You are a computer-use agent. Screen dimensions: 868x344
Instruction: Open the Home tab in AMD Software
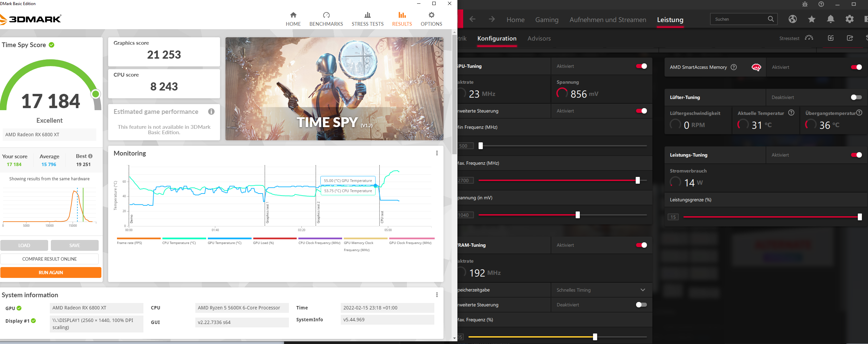[x=515, y=20]
